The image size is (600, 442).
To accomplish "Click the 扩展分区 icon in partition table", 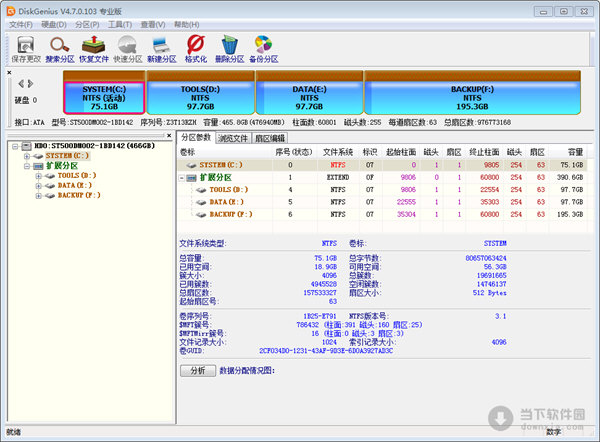I will click(191, 178).
